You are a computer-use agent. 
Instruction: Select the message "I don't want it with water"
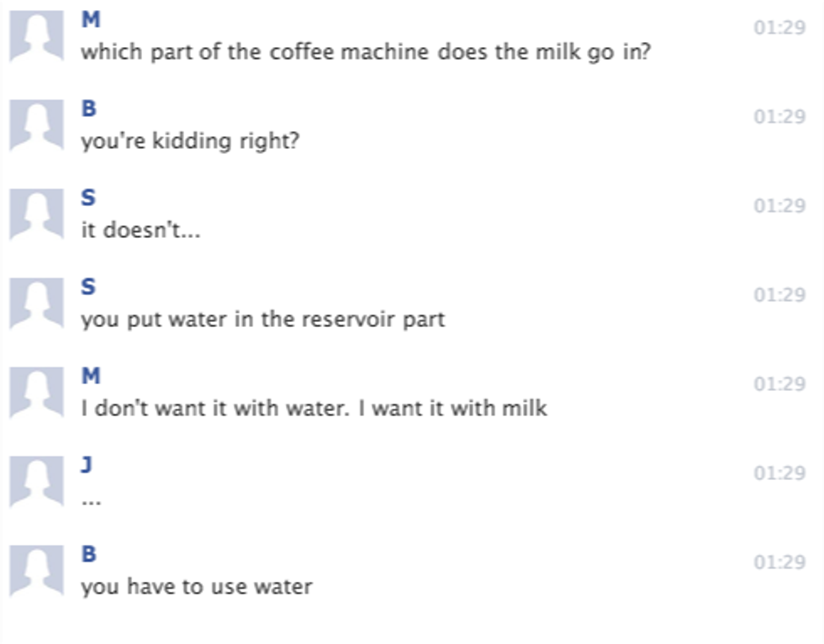(x=314, y=409)
